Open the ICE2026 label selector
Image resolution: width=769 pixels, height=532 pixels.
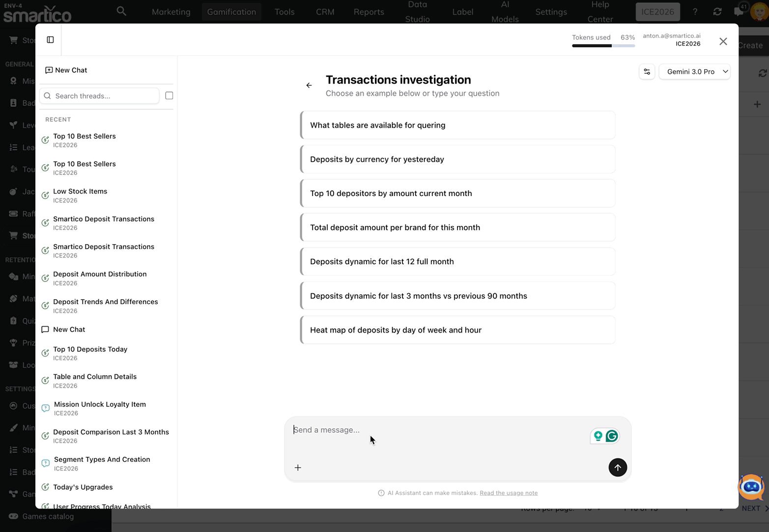tap(657, 12)
